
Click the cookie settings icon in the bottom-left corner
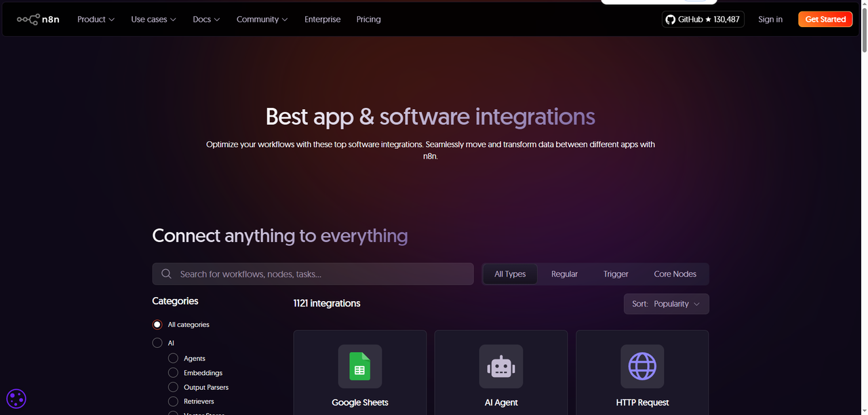(x=16, y=399)
